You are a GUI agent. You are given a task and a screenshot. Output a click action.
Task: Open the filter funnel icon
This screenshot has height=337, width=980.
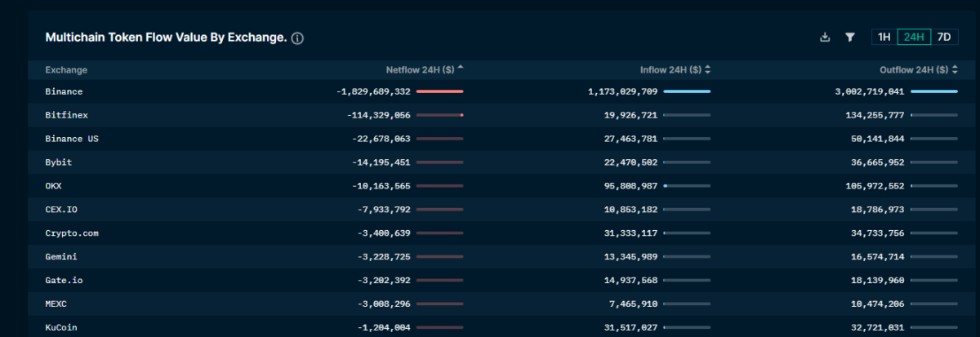click(849, 37)
